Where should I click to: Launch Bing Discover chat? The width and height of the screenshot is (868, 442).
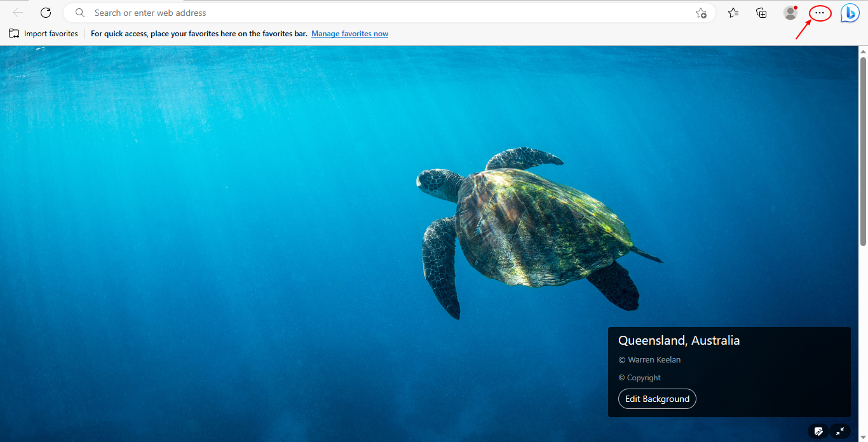[x=850, y=13]
